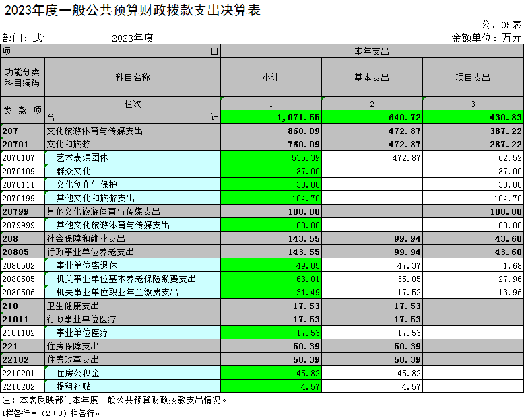The image size is (524, 420).
Task: Select code cell 208
Action: click(x=22, y=238)
